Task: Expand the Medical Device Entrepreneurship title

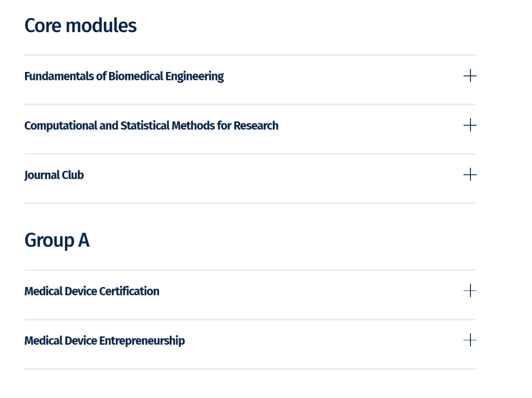Action: coord(104,341)
